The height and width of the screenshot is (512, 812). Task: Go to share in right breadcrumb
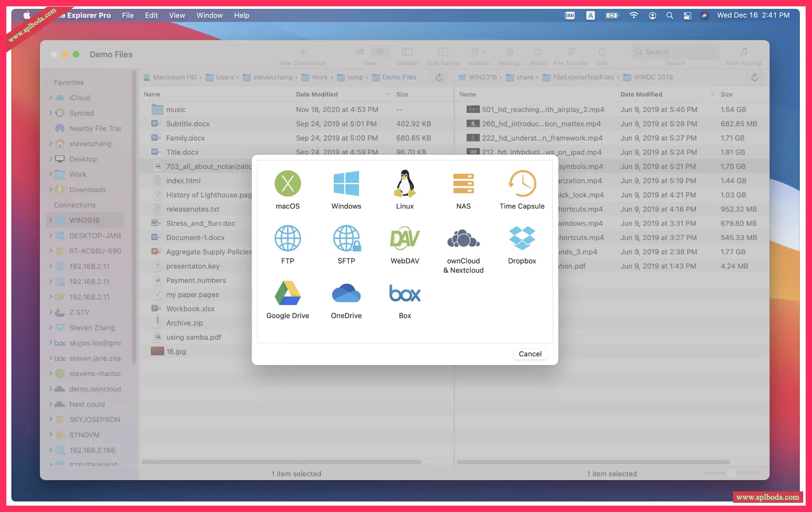click(x=520, y=77)
